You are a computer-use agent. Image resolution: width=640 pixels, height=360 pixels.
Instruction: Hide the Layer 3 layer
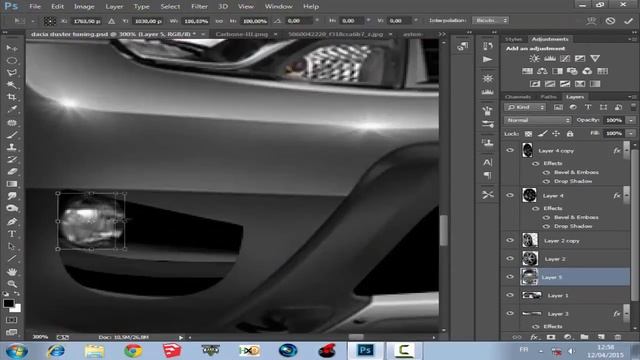[510, 313]
